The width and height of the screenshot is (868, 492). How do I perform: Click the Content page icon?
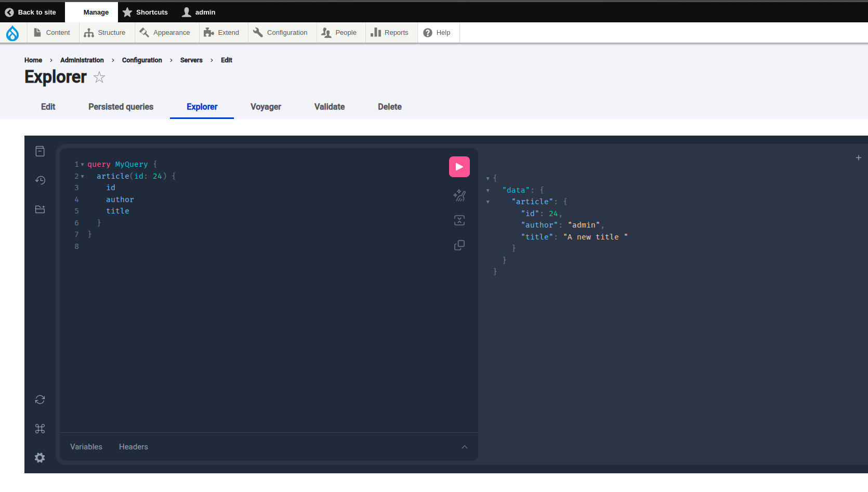[37, 32]
